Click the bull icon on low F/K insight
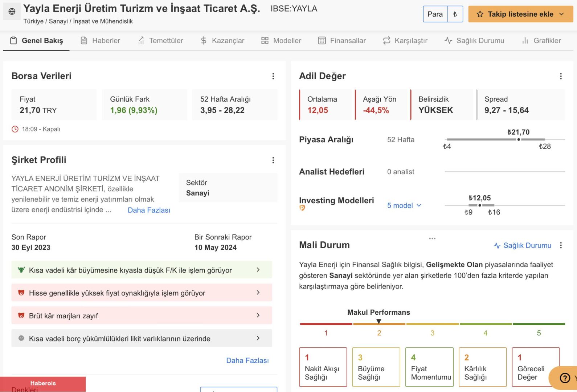The image size is (577, 392). pyautogui.click(x=21, y=270)
